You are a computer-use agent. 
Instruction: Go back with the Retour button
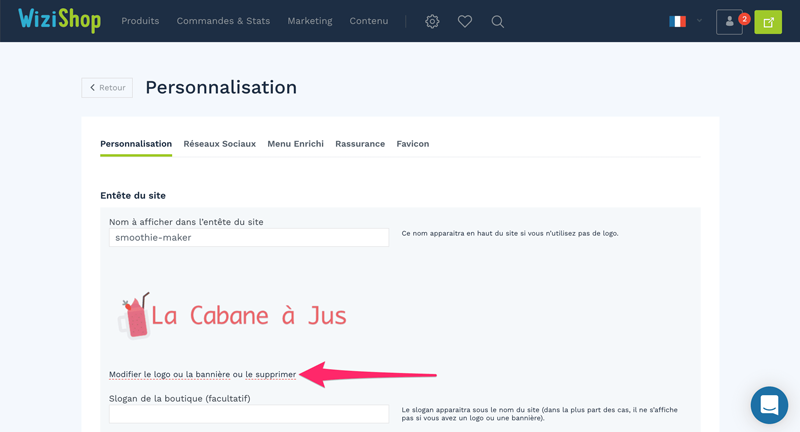point(107,88)
